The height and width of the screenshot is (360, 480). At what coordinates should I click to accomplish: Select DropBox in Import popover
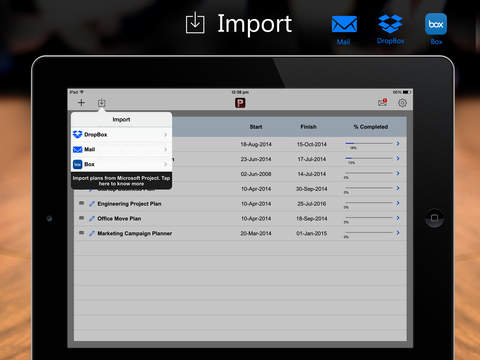pyautogui.click(x=121, y=134)
